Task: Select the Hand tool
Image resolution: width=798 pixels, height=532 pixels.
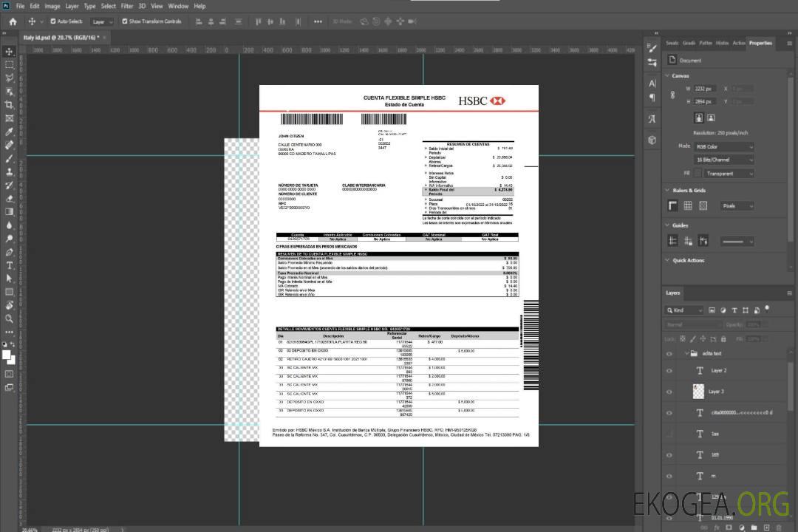Action: pos(9,305)
